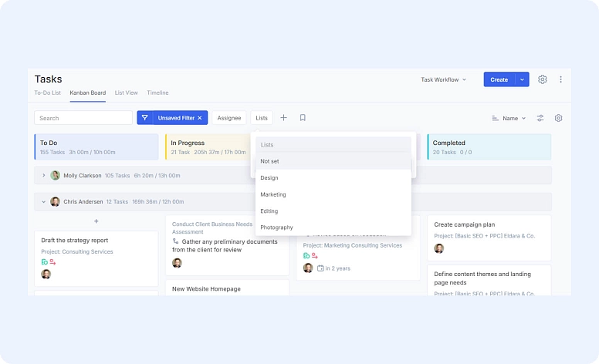Click the Search input field
Image resolution: width=599 pixels, height=364 pixels.
83,118
